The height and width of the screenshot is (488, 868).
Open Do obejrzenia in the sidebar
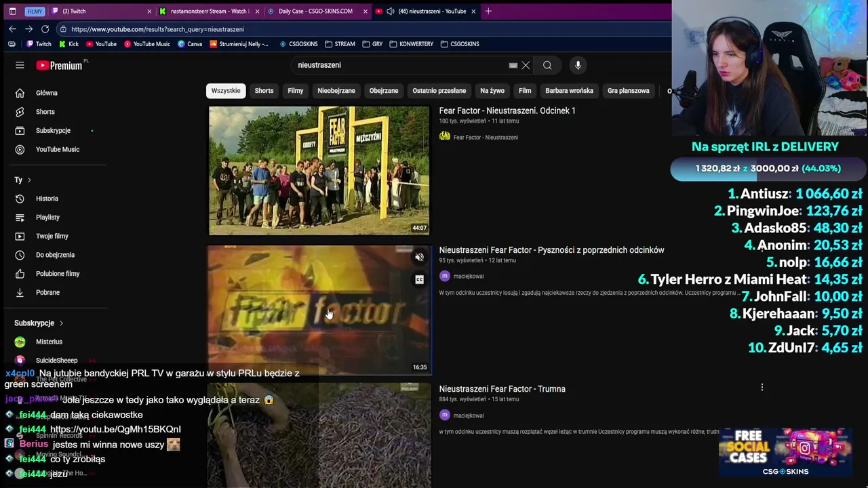(54, 255)
